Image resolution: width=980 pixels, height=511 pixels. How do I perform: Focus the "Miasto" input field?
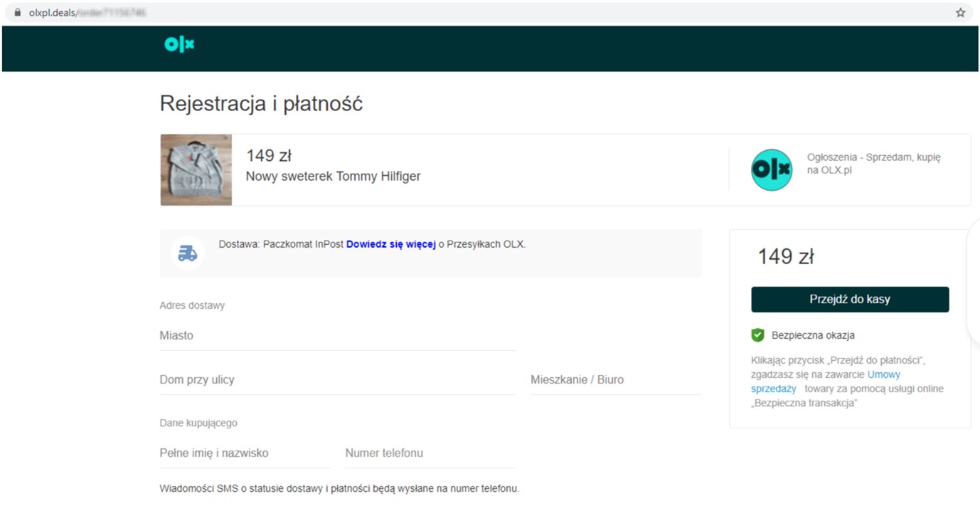pyautogui.click(x=338, y=336)
